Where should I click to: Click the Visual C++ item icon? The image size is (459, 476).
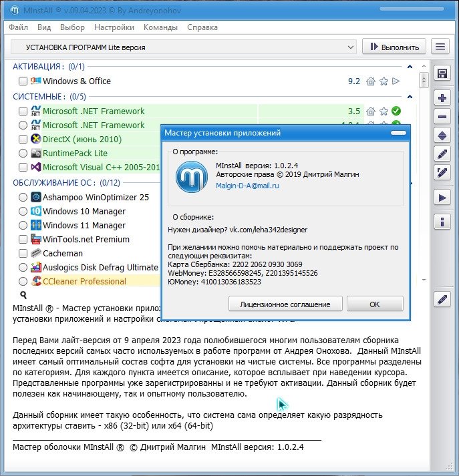pyautogui.click(x=36, y=167)
